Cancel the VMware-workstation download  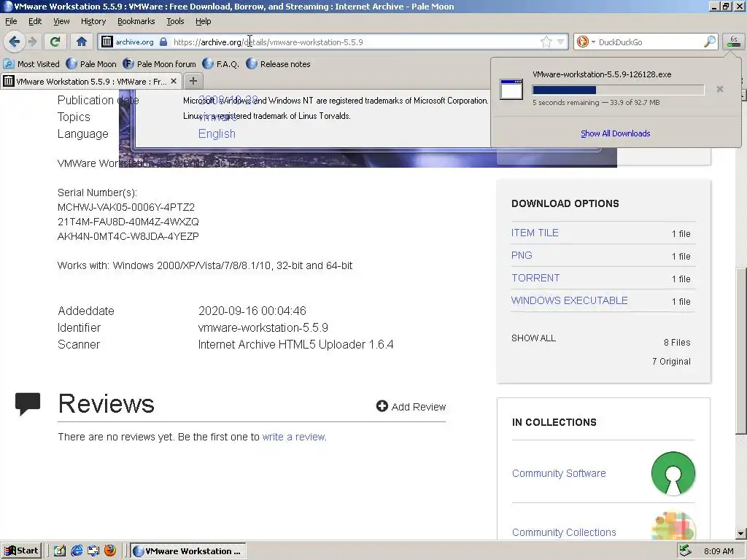click(x=720, y=89)
